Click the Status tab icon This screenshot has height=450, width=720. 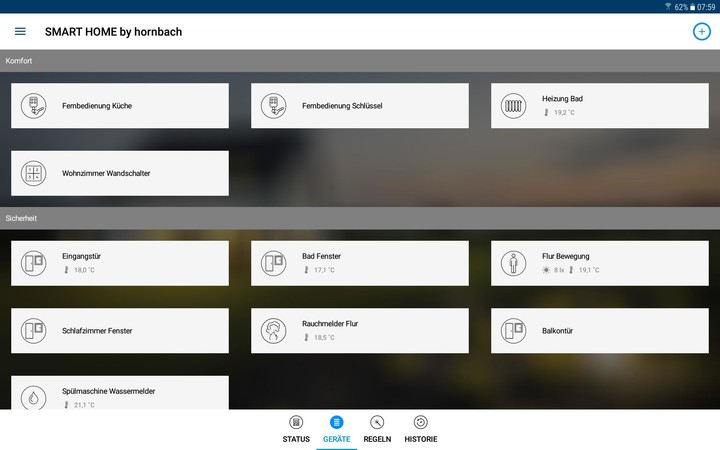(296, 422)
